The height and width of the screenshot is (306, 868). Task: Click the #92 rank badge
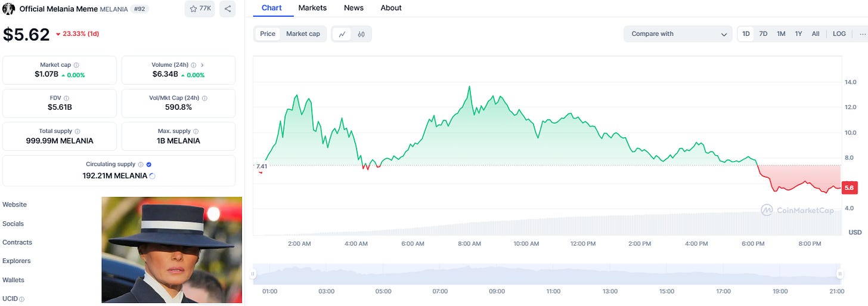(x=139, y=9)
